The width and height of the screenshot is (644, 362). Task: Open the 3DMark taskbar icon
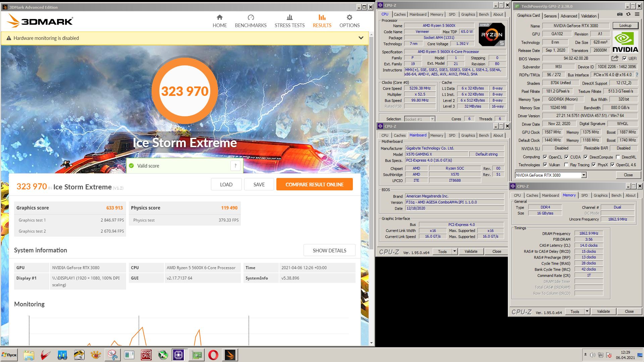click(230, 355)
